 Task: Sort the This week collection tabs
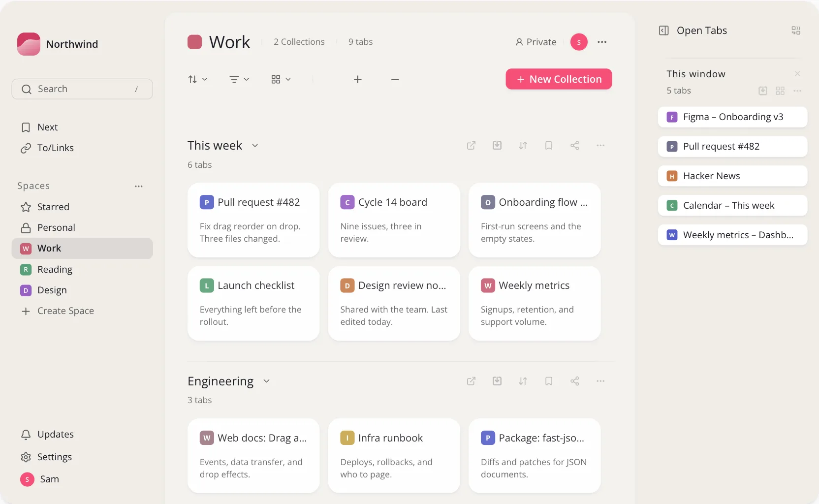tap(523, 146)
